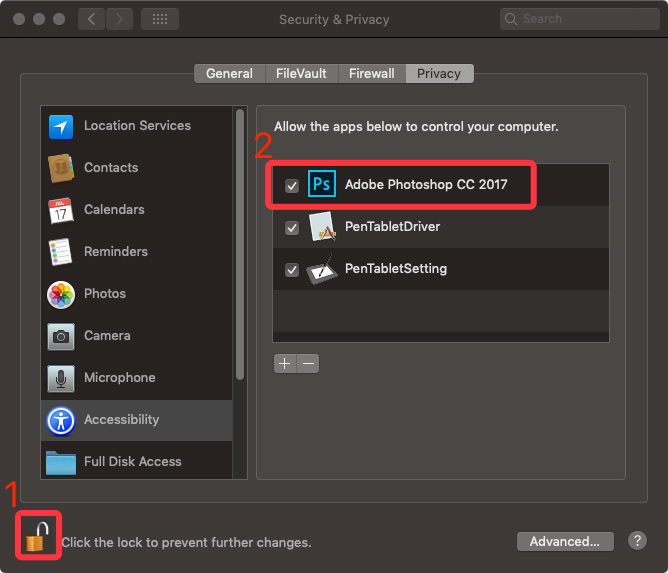This screenshot has width=668, height=573.
Task: Switch to the Firewall tab
Action: pos(371,74)
